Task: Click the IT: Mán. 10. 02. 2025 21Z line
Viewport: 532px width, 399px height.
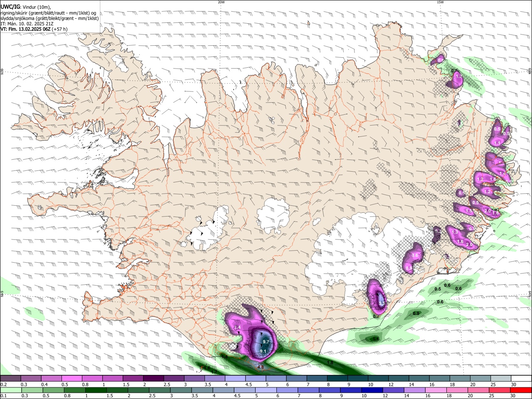Action: point(28,24)
